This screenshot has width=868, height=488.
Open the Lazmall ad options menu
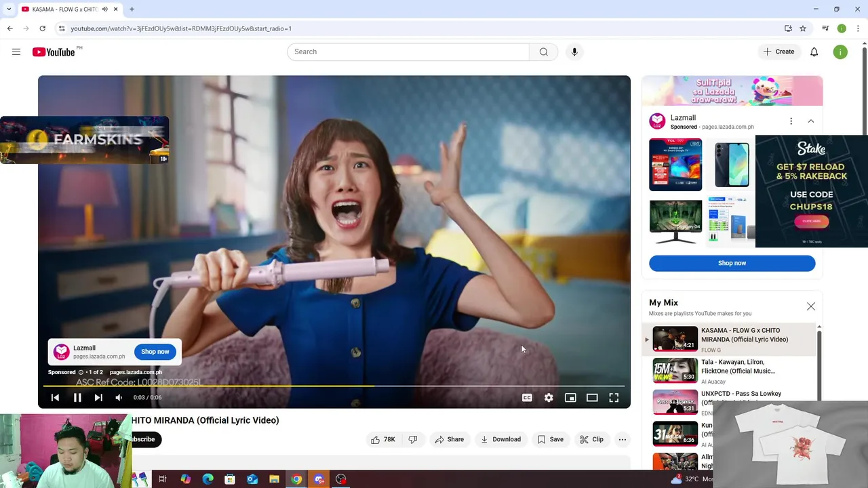(x=791, y=121)
